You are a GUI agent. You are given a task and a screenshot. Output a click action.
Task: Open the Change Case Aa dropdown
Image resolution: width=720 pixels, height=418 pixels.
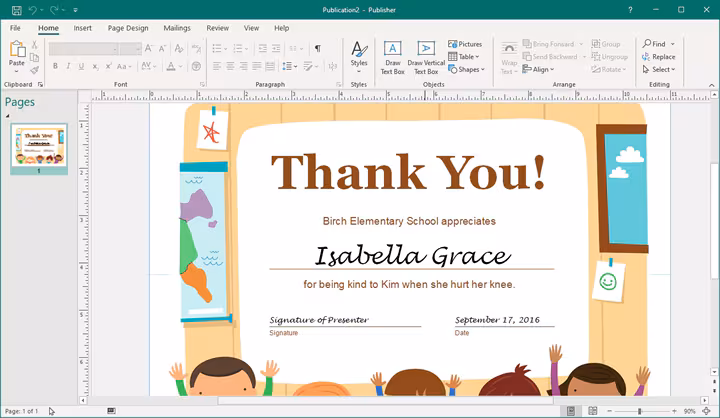(124, 67)
